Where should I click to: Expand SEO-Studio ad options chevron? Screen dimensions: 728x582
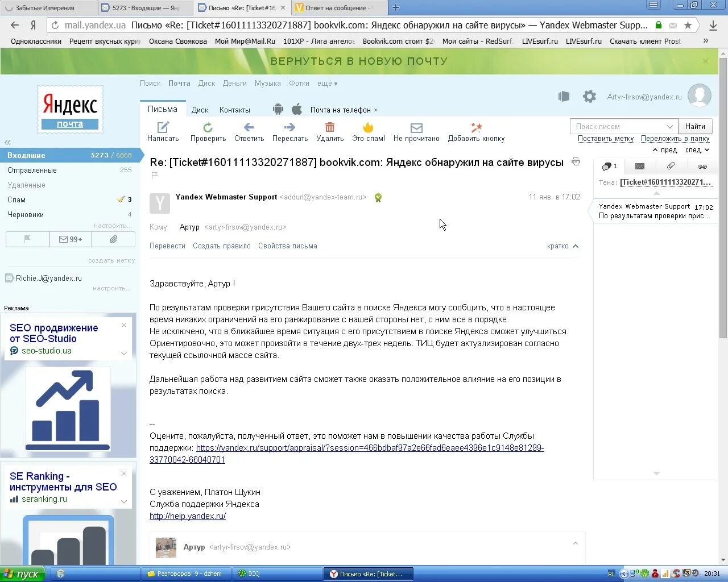[124, 353]
